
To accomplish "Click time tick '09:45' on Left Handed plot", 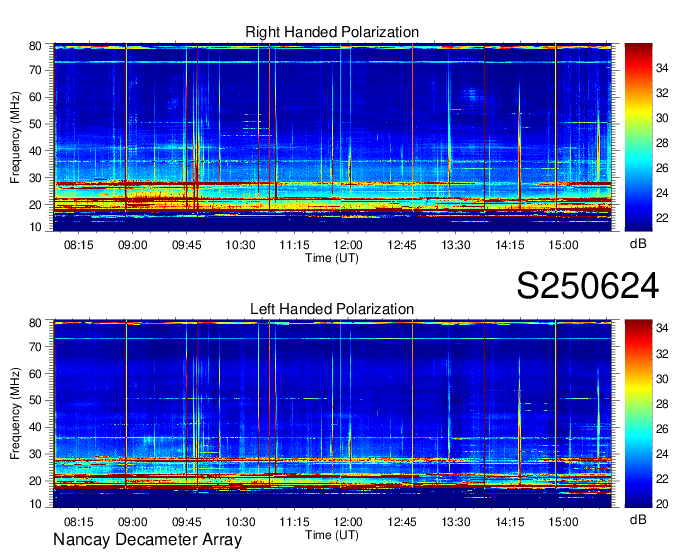I will (x=186, y=522).
